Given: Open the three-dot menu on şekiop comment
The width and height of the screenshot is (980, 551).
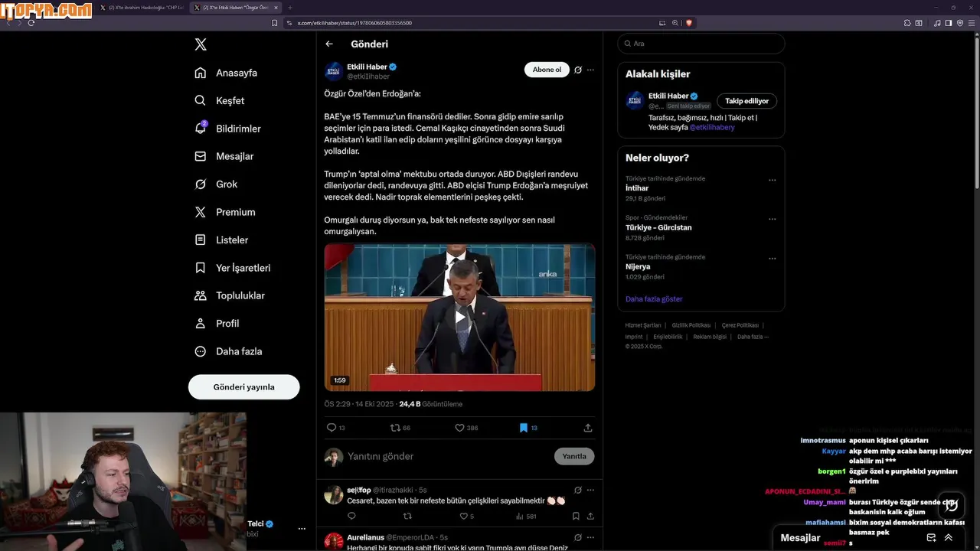Looking at the screenshot, I should pos(590,490).
